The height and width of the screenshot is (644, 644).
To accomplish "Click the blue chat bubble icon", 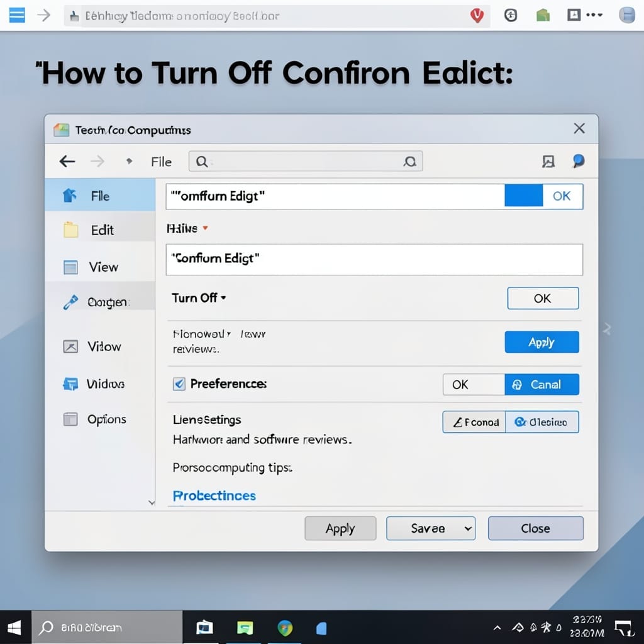I will (x=579, y=161).
